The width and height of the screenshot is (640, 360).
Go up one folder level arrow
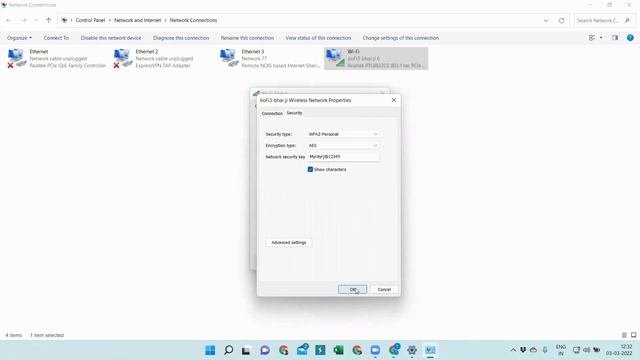49,20
